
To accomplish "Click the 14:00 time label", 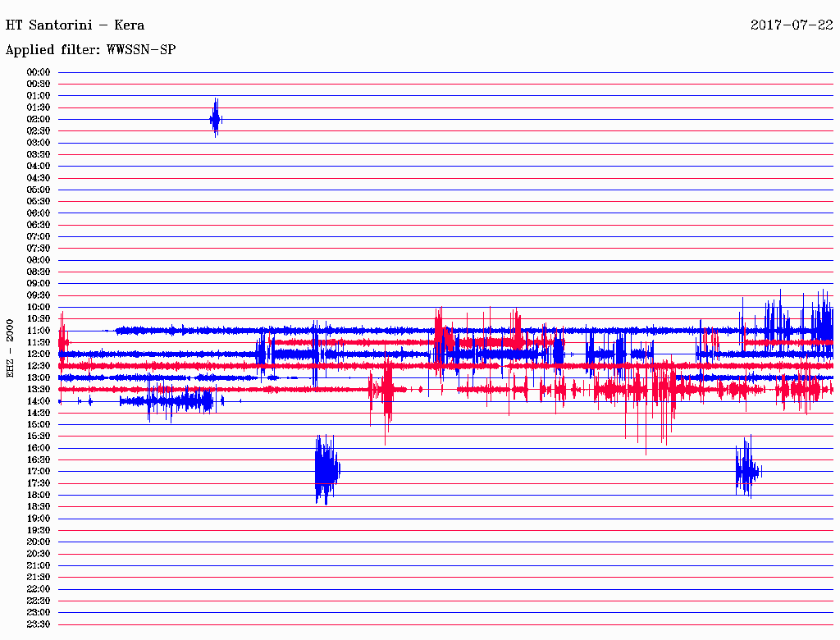I will pyautogui.click(x=39, y=401).
